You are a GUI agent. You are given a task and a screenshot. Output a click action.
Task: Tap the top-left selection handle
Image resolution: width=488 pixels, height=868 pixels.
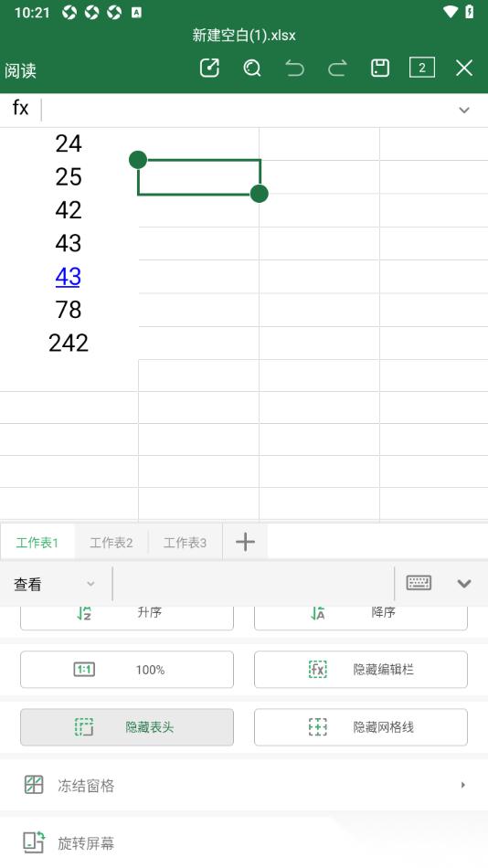[x=138, y=160]
